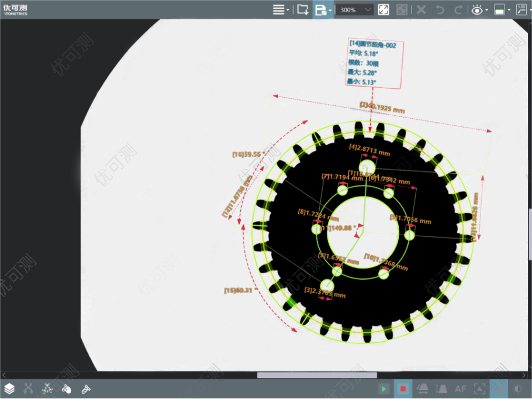Screen dimensions: 532x399
Task: Select the [15]60.31° angle label
Action: coord(239,290)
